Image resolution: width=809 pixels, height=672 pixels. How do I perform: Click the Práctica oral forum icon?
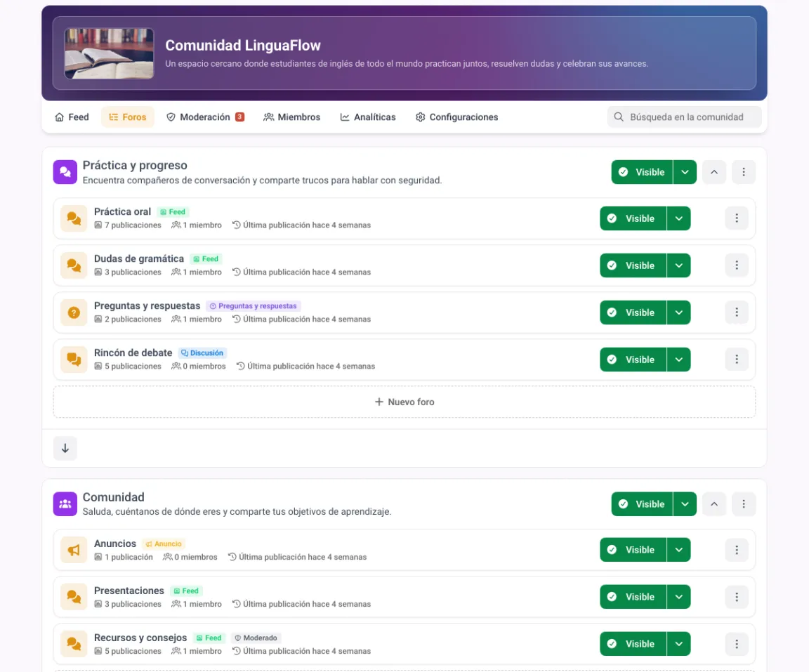click(x=74, y=218)
